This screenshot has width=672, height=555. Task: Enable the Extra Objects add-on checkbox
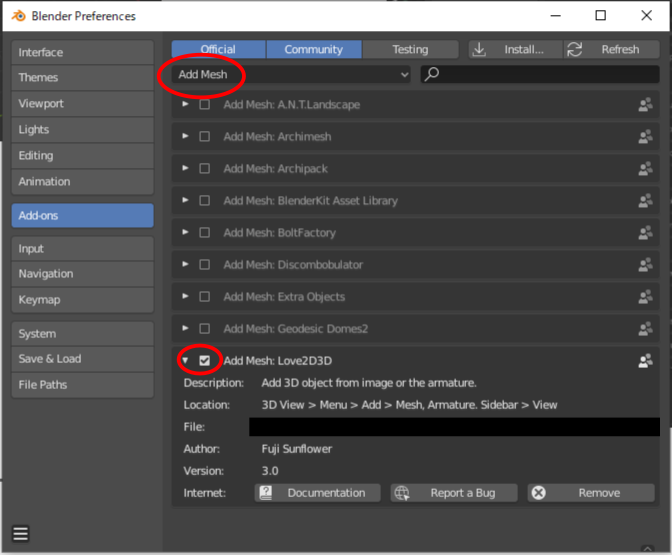click(205, 297)
